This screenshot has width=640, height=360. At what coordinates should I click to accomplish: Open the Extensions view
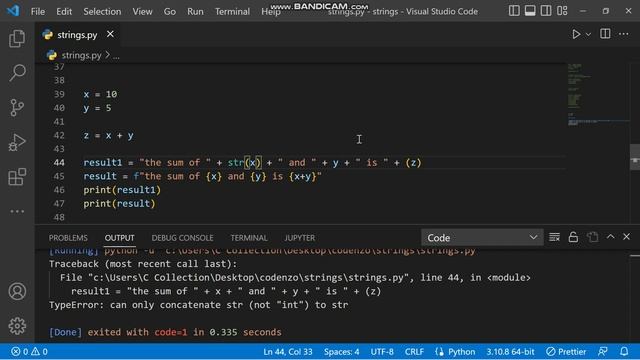(17, 177)
